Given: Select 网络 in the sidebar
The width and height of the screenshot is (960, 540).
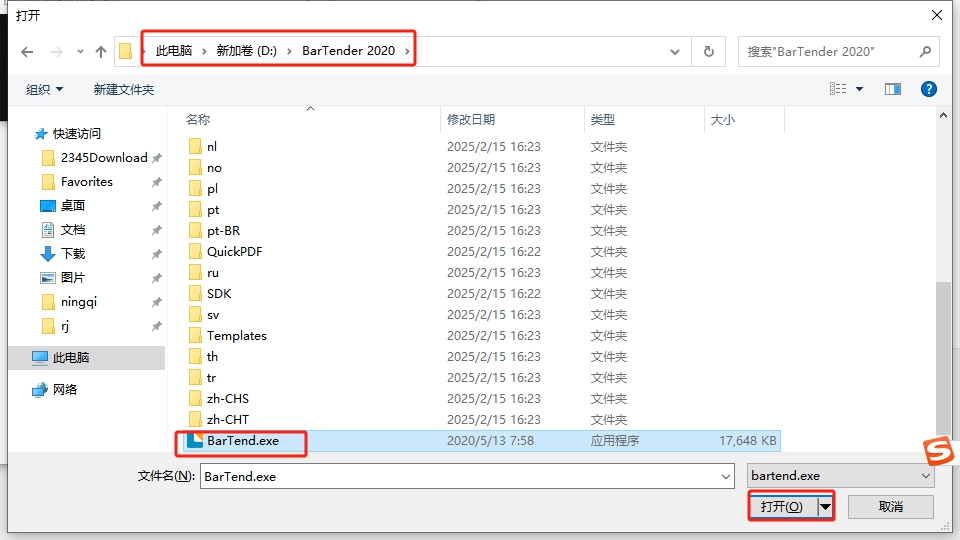Looking at the screenshot, I should [64, 389].
